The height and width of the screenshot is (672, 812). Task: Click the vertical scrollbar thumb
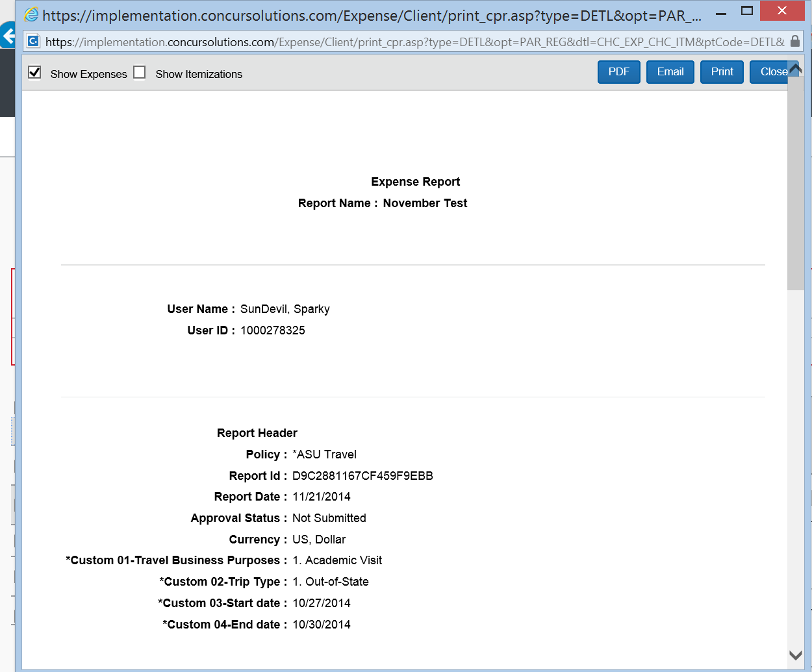tap(796, 183)
